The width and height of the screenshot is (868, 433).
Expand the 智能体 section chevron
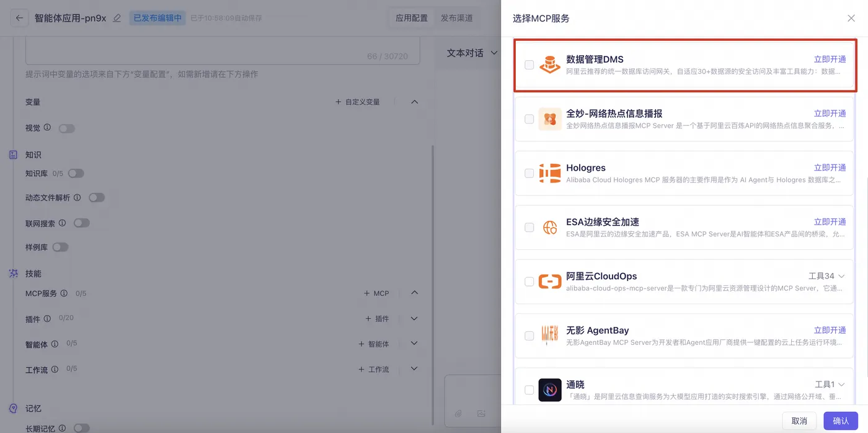415,344
